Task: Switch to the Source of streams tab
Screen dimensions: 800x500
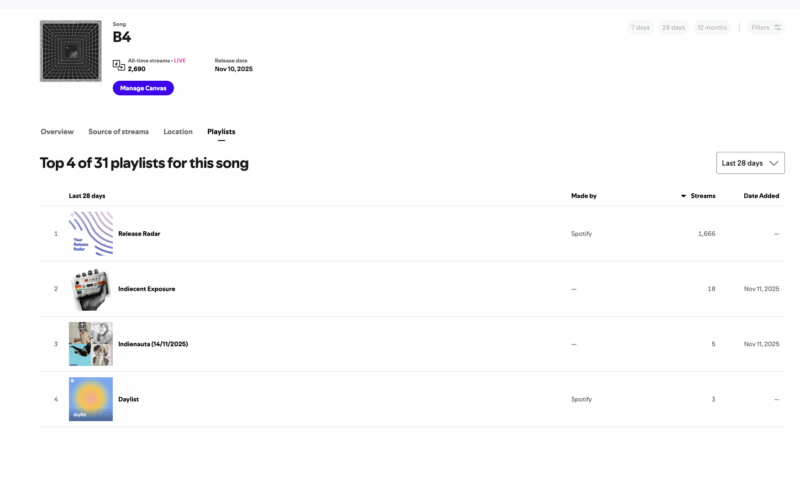Action: point(118,132)
